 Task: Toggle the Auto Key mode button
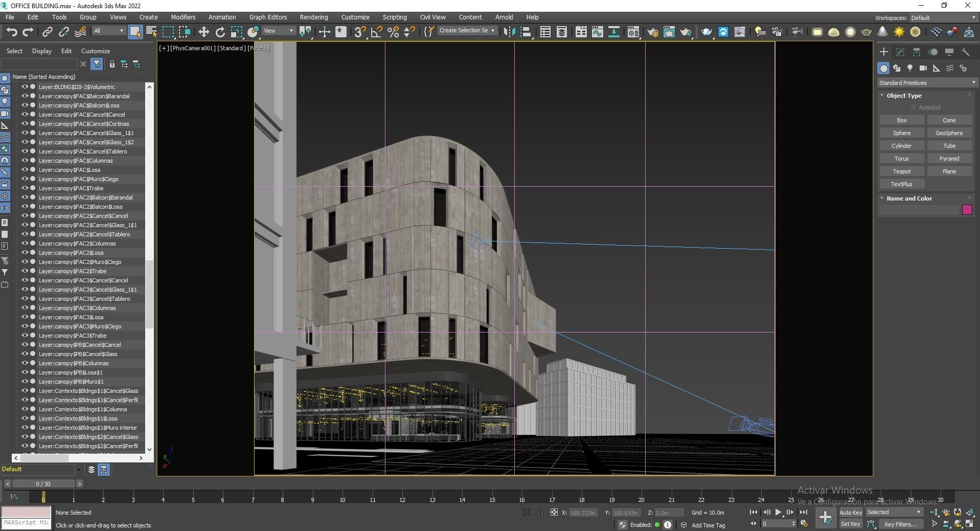851,513
